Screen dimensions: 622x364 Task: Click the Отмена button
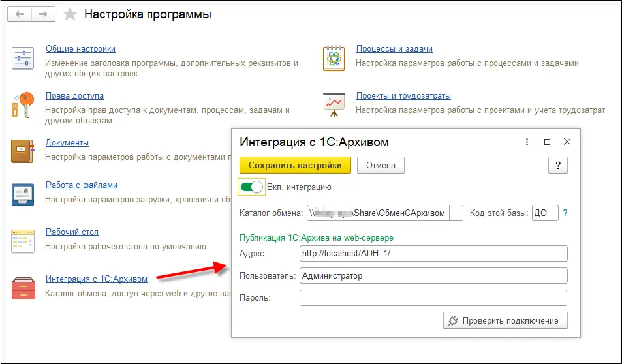click(x=381, y=165)
